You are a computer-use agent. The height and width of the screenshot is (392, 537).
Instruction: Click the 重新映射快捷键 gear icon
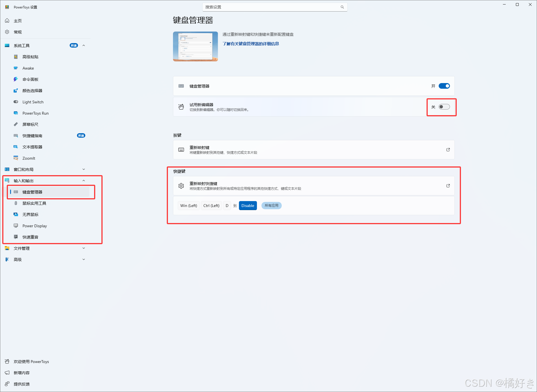click(x=181, y=186)
